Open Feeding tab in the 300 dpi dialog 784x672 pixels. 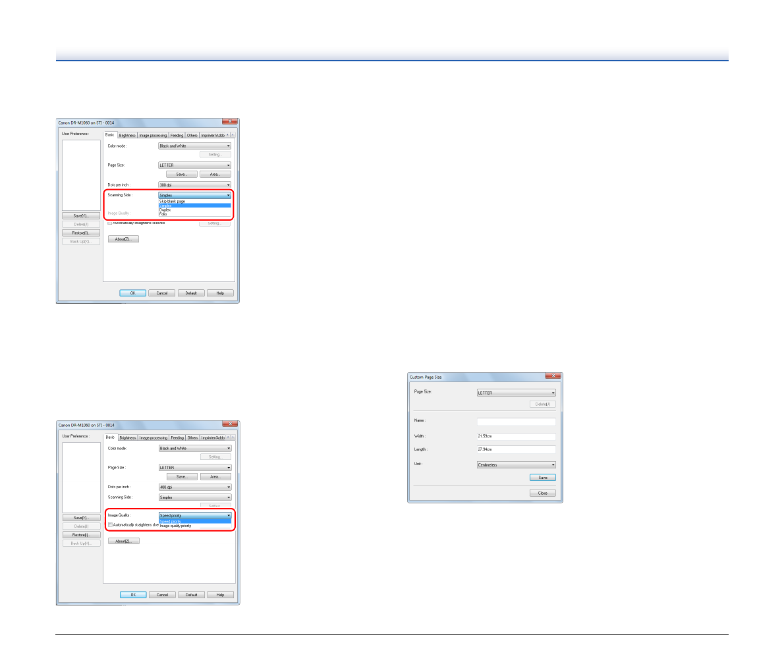point(177,135)
